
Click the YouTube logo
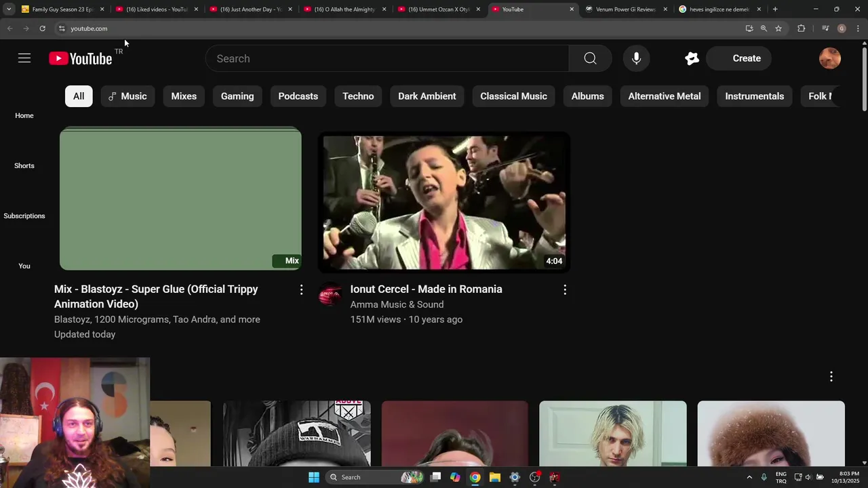pyautogui.click(x=81, y=59)
